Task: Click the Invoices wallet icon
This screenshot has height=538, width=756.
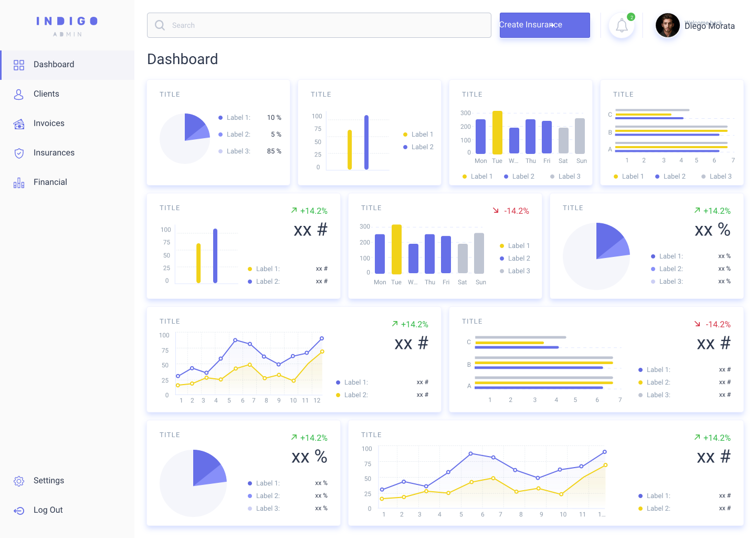Action: [x=19, y=124]
